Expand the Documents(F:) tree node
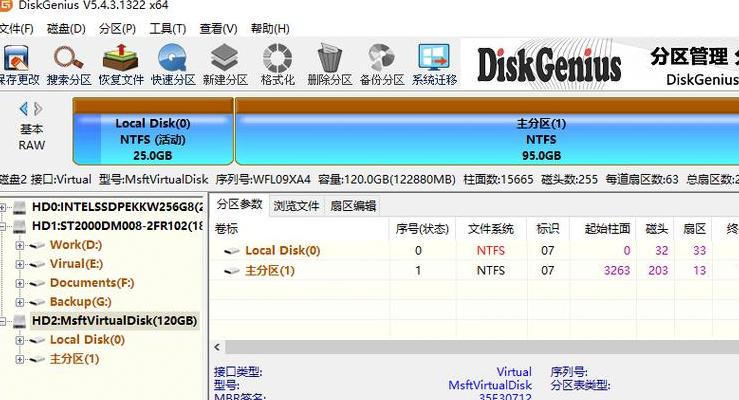Image resolution: width=739 pixels, height=400 pixels. (19, 283)
